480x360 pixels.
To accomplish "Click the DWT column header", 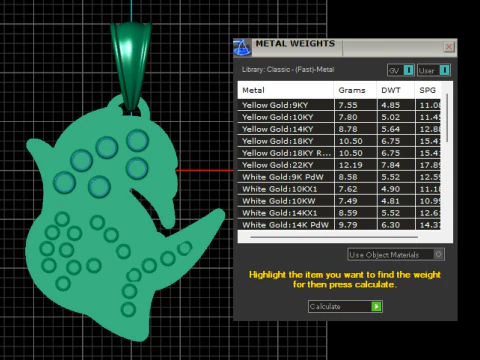I will point(396,90).
